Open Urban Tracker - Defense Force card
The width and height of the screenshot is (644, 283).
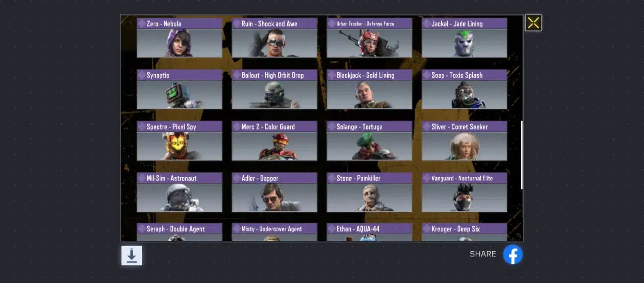pyautogui.click(x=369, y=38)
